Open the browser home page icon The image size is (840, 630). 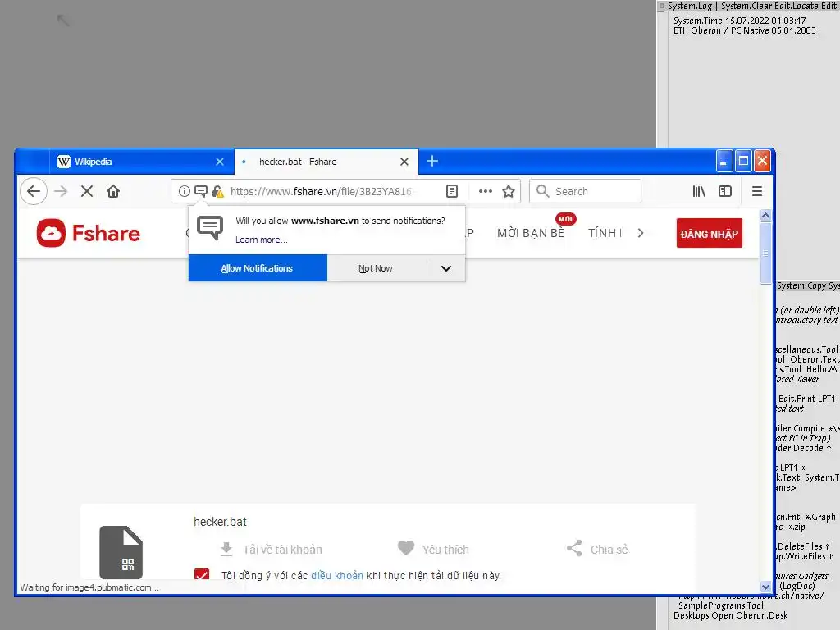click(113, 191)
